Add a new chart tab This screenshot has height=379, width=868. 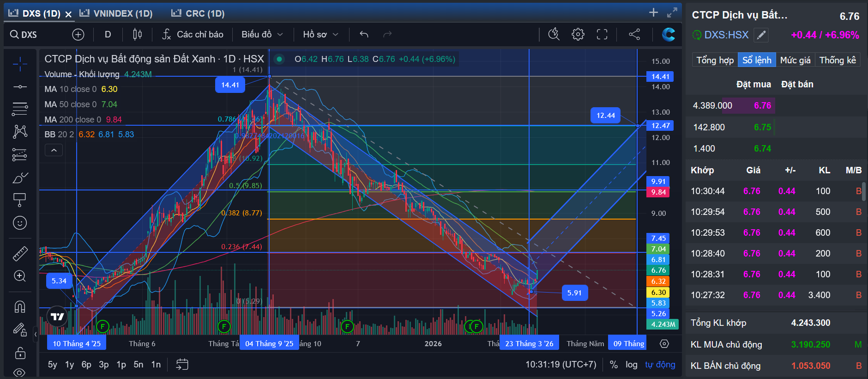click(653, 12)
